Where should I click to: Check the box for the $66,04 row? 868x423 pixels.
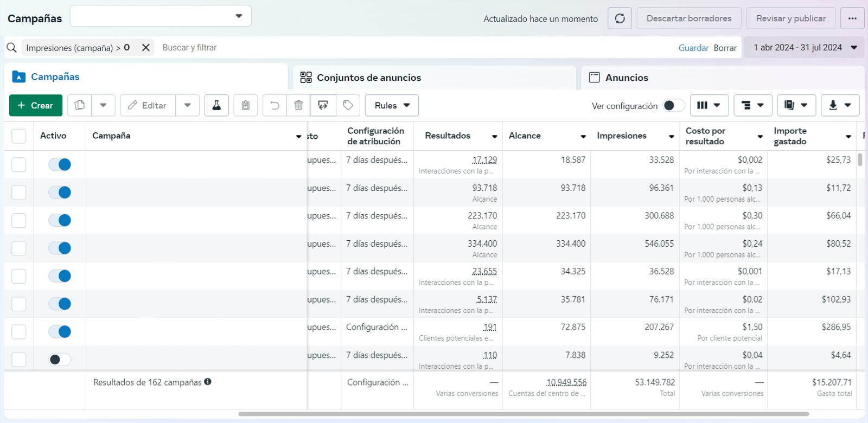click(19, 220)
